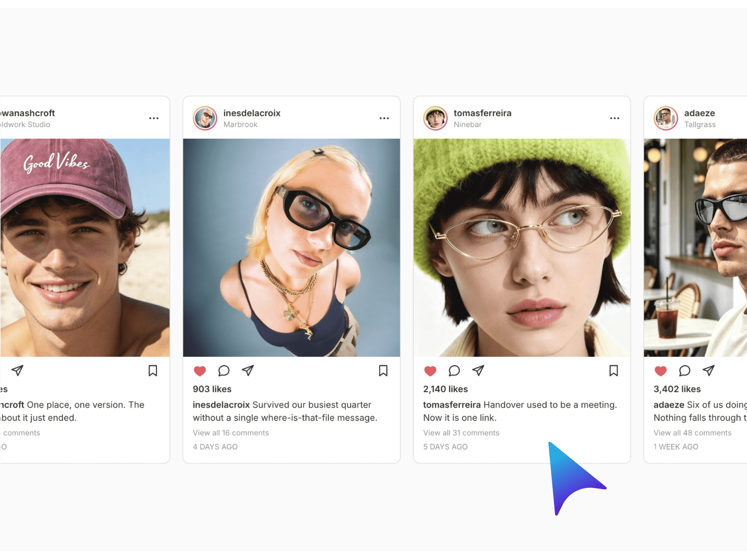Open the Marbrook location link
Viewport: 747px width, 560px height.
[240, 125]
